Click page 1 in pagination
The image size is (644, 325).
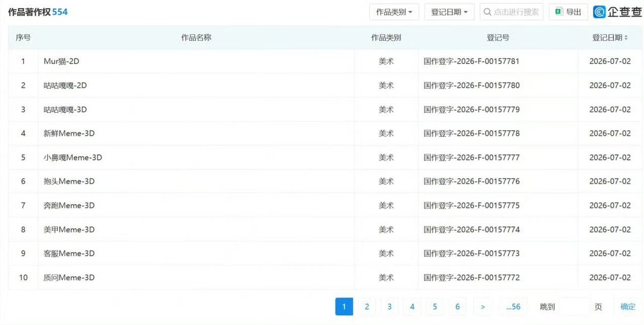pos(344,307)
